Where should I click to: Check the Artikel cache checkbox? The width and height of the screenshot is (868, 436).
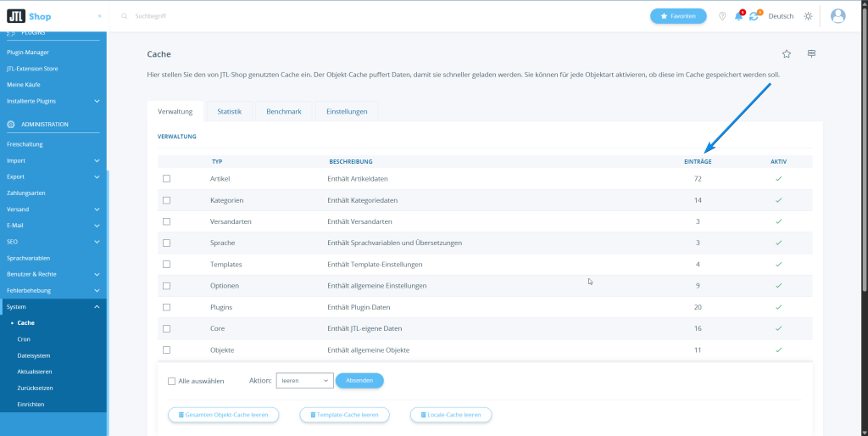166,179
